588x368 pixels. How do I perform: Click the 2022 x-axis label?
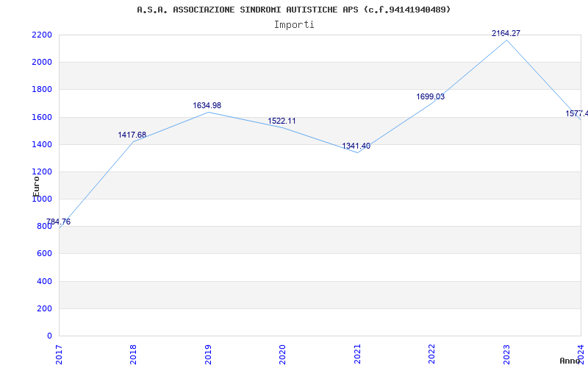coord(431,354)
